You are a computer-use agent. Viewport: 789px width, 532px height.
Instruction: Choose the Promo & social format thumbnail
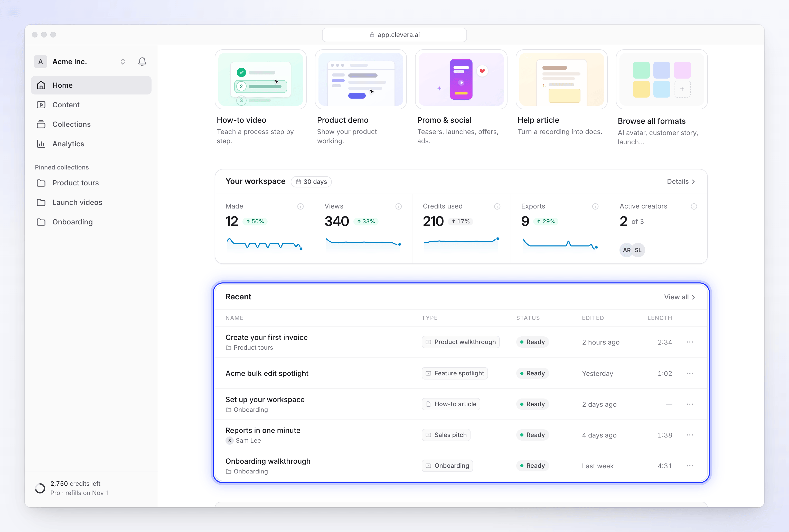(x=461, y=79)
